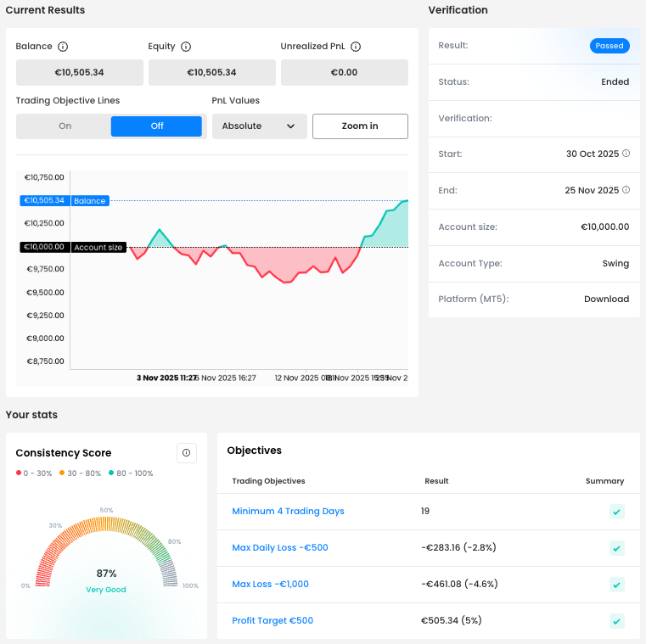Click the Profit Target summary checkmark icon
This screenshot has width=646, height=644.
[x=617, y=621]
